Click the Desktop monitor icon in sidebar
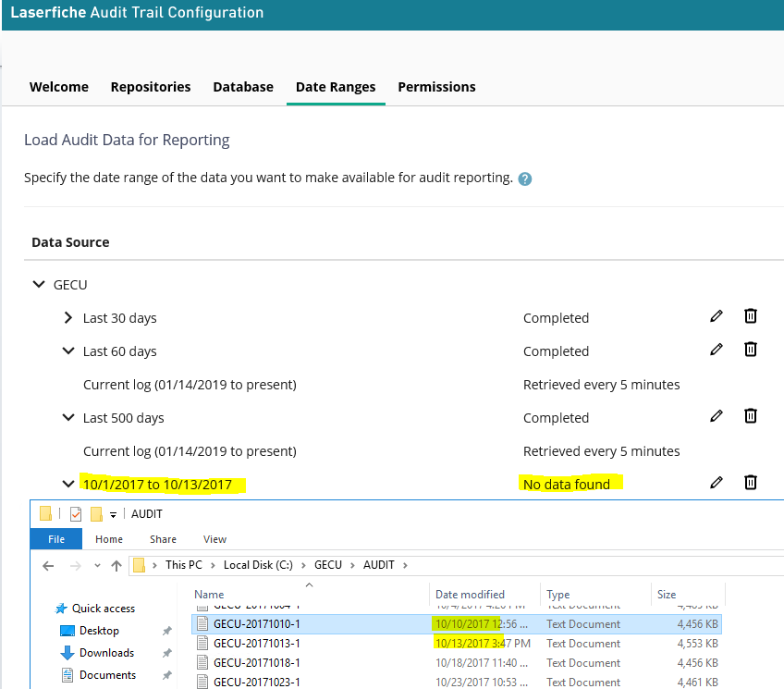Image resolution: width=784 pixels, height=689 pixels. click(x=67, y=631)
